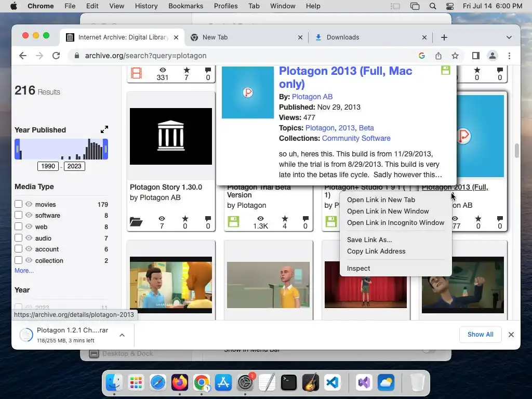The image size is (532, 399).
Task: Toggle eye icon next to movies
Action: [29, 204]
